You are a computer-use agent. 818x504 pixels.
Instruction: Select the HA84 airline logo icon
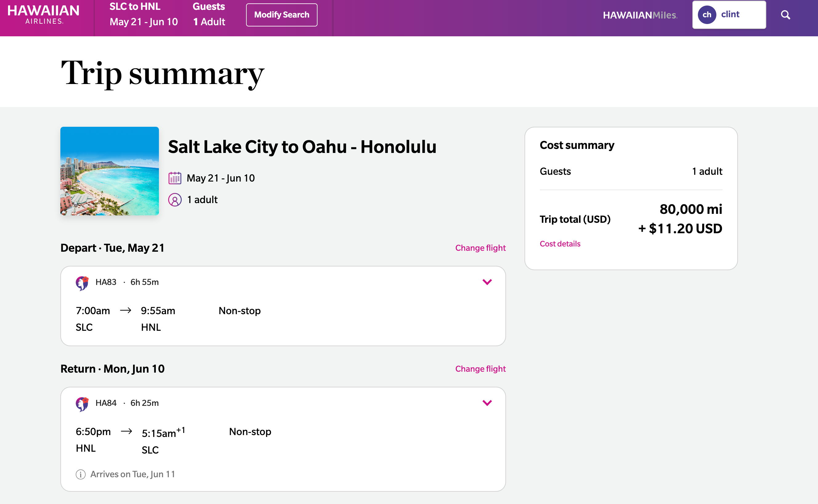point(83,403)
